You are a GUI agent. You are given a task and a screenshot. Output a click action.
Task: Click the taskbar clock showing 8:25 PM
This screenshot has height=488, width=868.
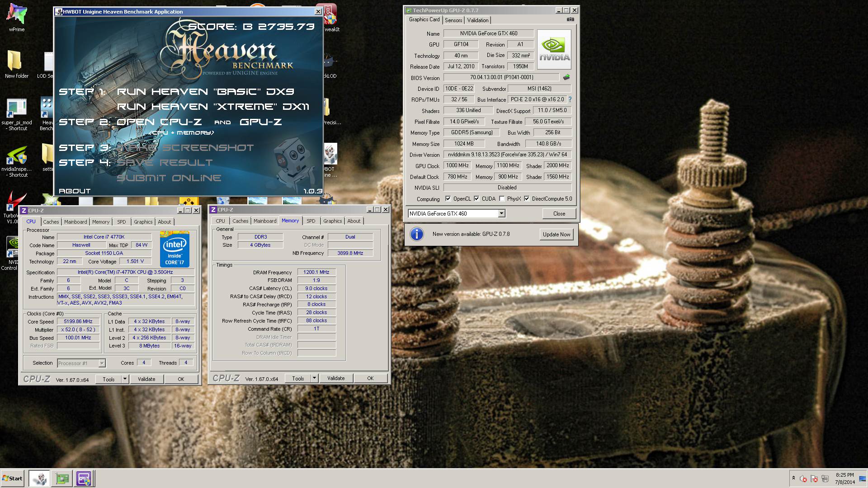pos(845,479)
